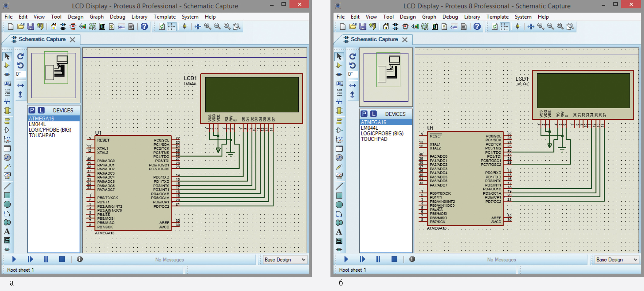Select ATMEGA16 device in right window list
Viewport: 644px width, 291px height.
pos(386,122)
